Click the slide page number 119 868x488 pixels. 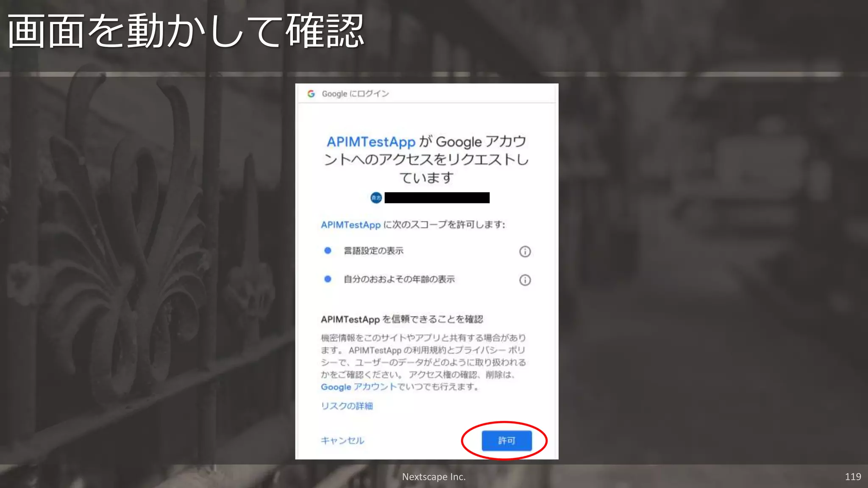point(853,477)
